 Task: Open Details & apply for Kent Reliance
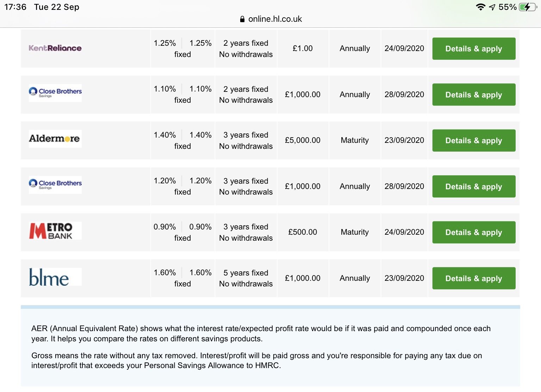coord(473,49)
